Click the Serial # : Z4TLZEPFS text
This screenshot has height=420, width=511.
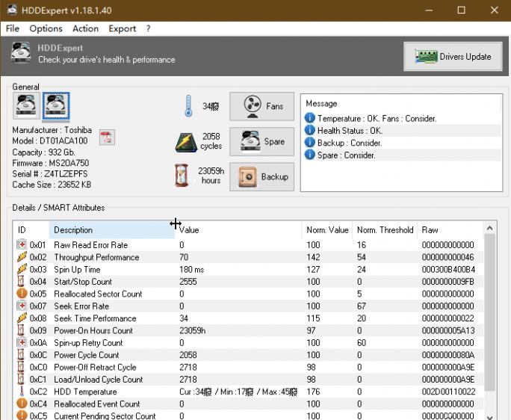pyautogui.click(x=50, y=174)
